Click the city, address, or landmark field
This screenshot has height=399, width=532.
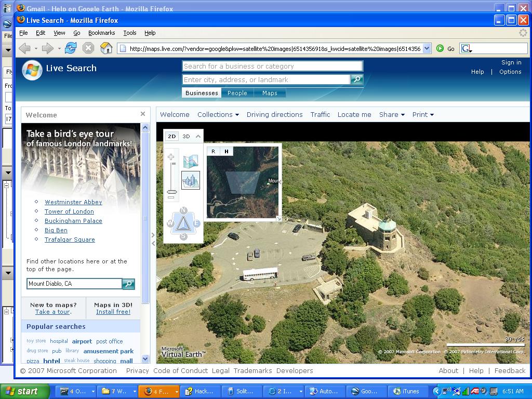267,79
